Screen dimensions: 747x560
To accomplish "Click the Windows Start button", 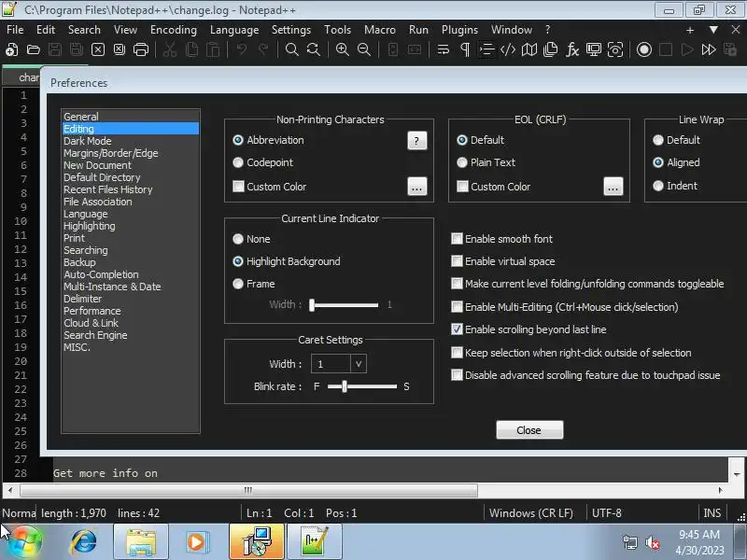I will pos(25,541).
